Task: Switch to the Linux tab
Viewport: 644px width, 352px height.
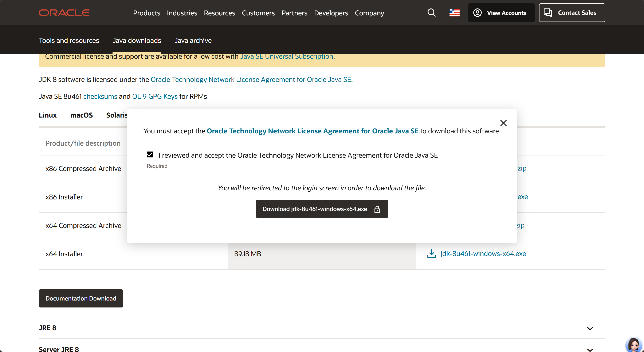Action: coord(47,115)
